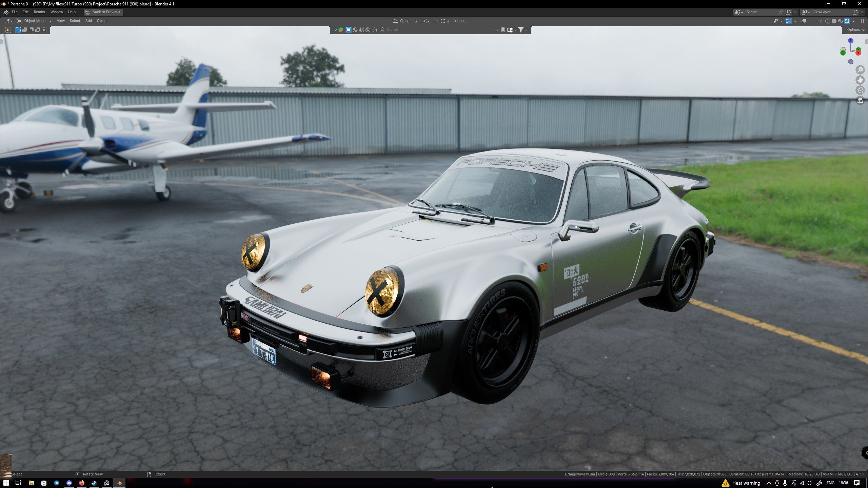Open the Add menu in viewport header
This screenshot has width=868, height=488.
(x=88, y=21)
